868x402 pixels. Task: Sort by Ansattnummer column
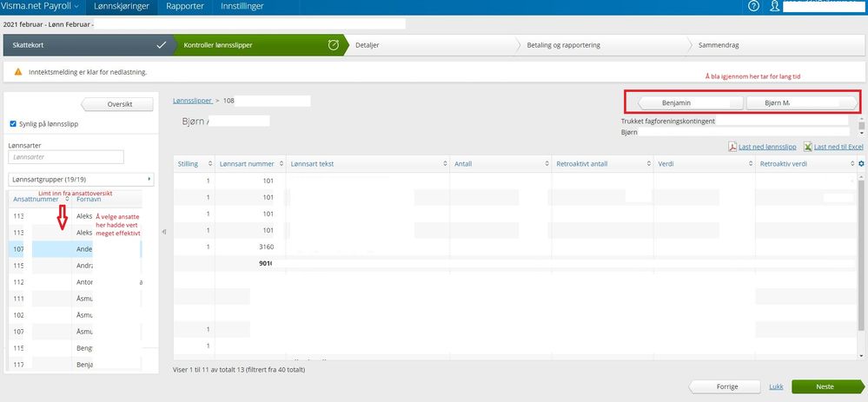coord(67,199)
